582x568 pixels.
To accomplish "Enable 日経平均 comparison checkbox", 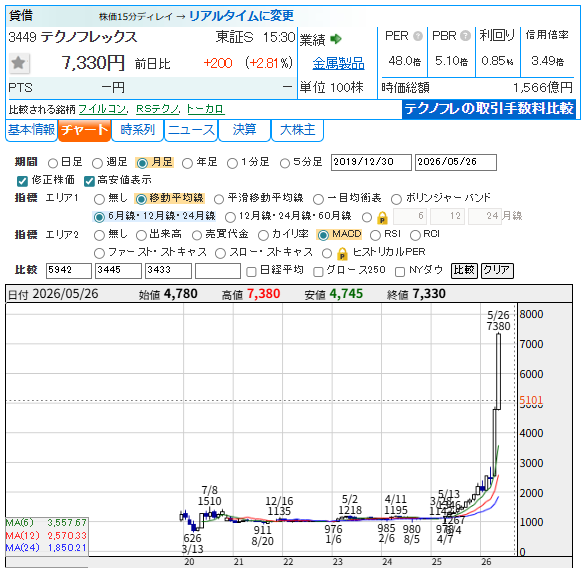I will pyautogui.click(x=251, y=272).
